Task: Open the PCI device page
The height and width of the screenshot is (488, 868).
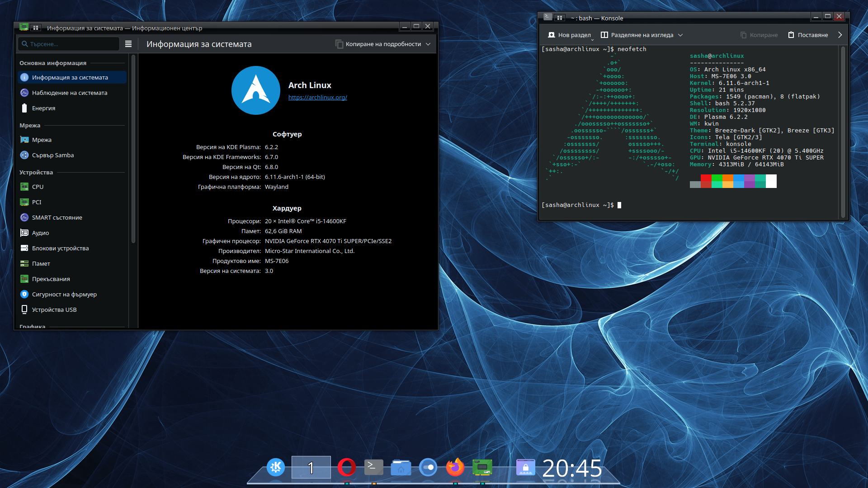Action: [x=72, y=202]
